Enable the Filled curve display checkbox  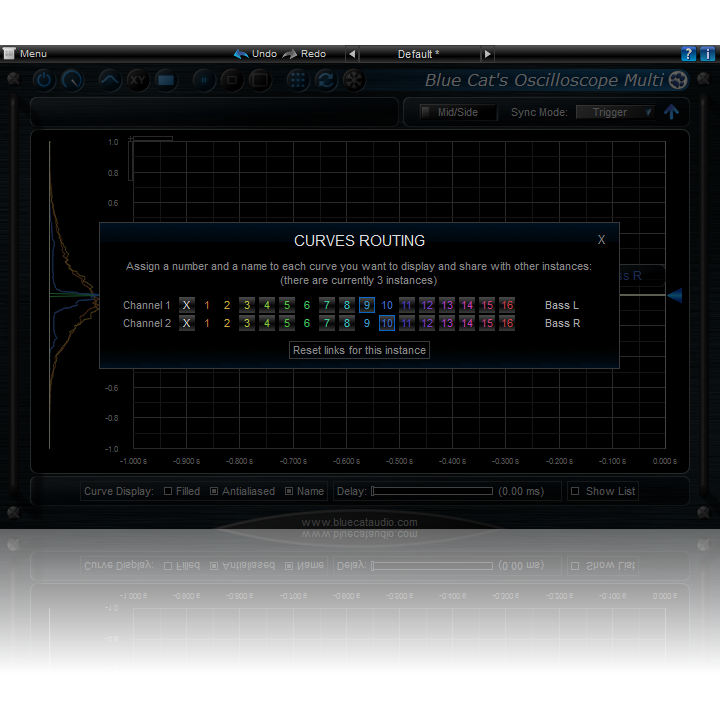pyautogui.click(x=168, y=491)
